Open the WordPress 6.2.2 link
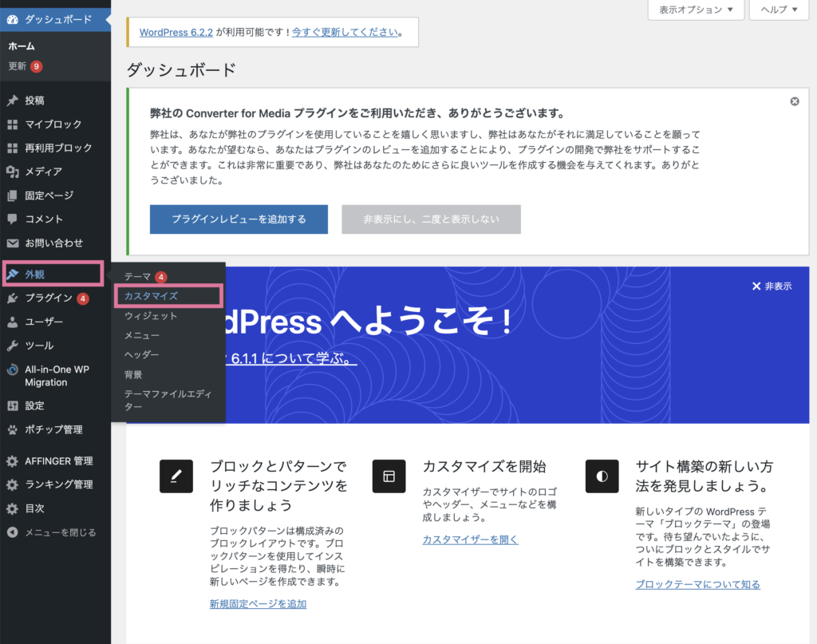Screen dimensions: 817x644 (176, 32)
